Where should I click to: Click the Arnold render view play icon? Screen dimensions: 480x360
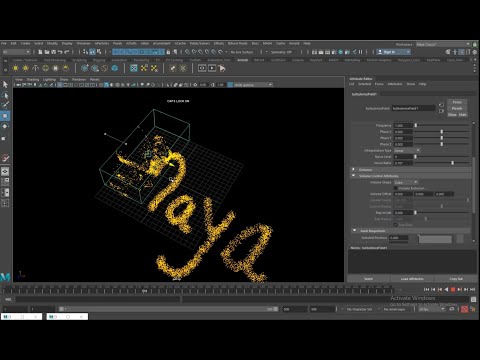coord(212,68)
